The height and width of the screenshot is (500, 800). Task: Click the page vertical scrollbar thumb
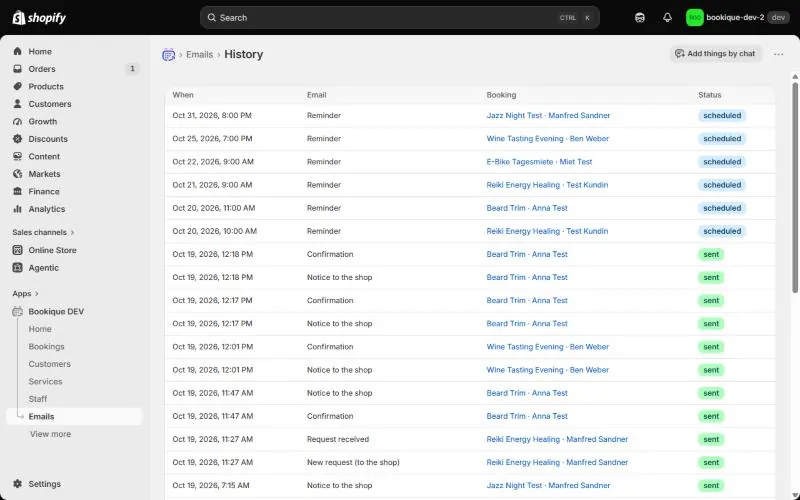[795, 186]
